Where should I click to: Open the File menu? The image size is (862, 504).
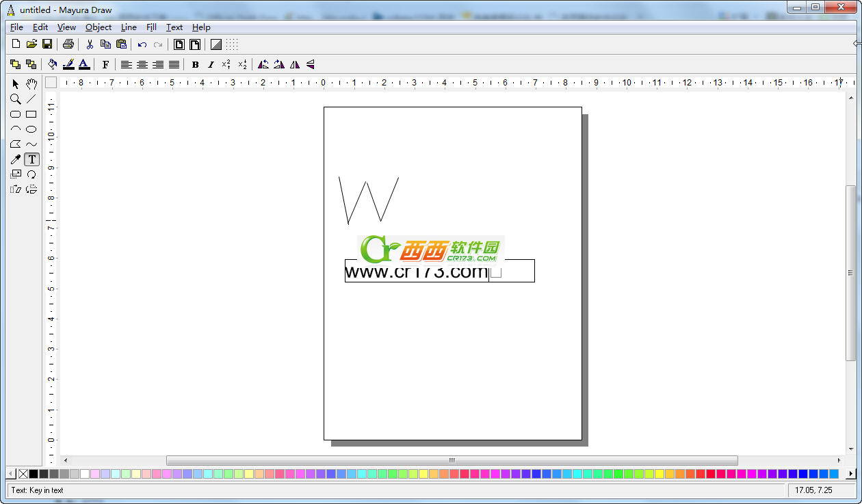pos(16,27)
